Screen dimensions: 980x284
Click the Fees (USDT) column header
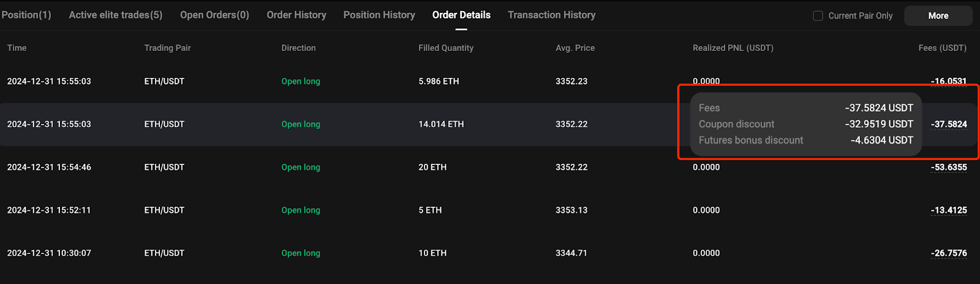942,48
